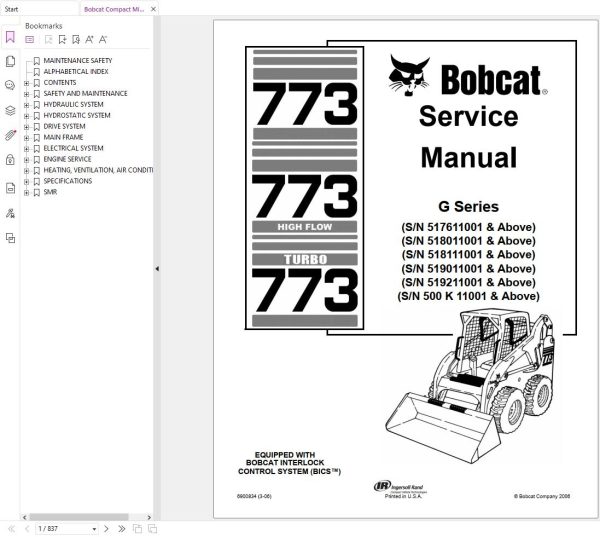This screenshot has height=537, width=600.
Task: Jump to HYDRAULIC SYSTEM section
Action: (x=73, y=104)
